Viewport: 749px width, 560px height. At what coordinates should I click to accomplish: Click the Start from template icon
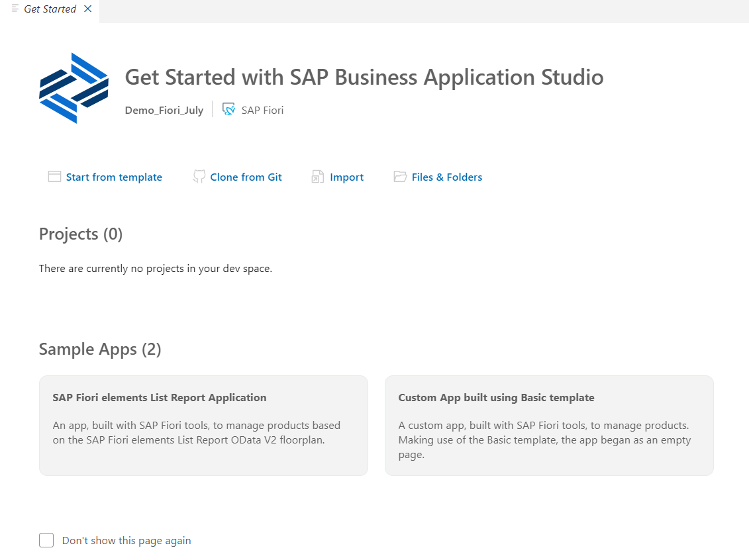point(54,177)
